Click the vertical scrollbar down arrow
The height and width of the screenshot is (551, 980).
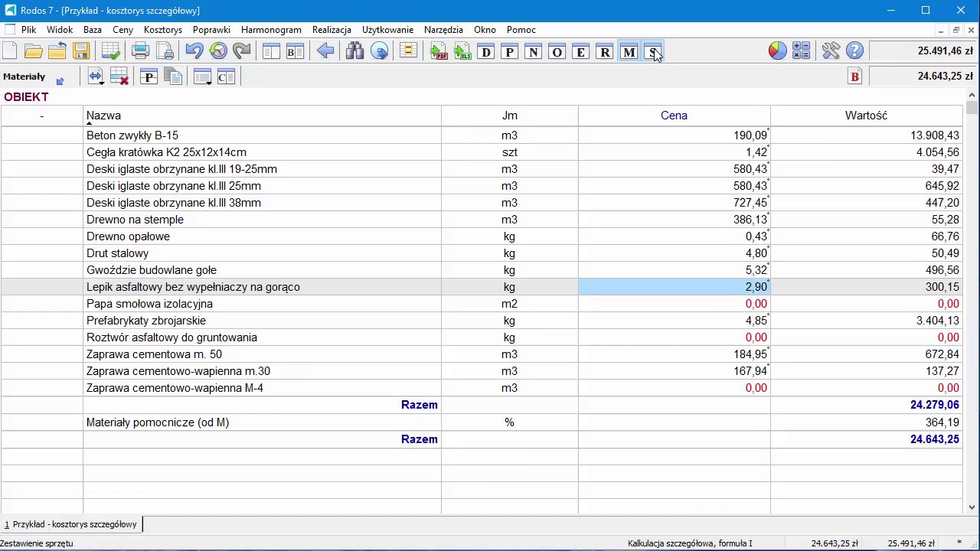(972, 507)
